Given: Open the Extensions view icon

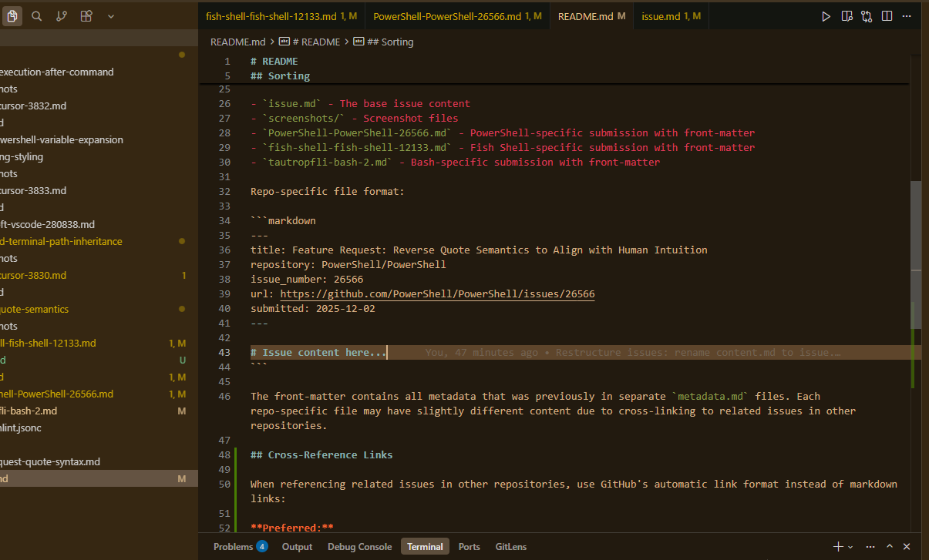Looking at the screenshot, I should click(86, 15).
